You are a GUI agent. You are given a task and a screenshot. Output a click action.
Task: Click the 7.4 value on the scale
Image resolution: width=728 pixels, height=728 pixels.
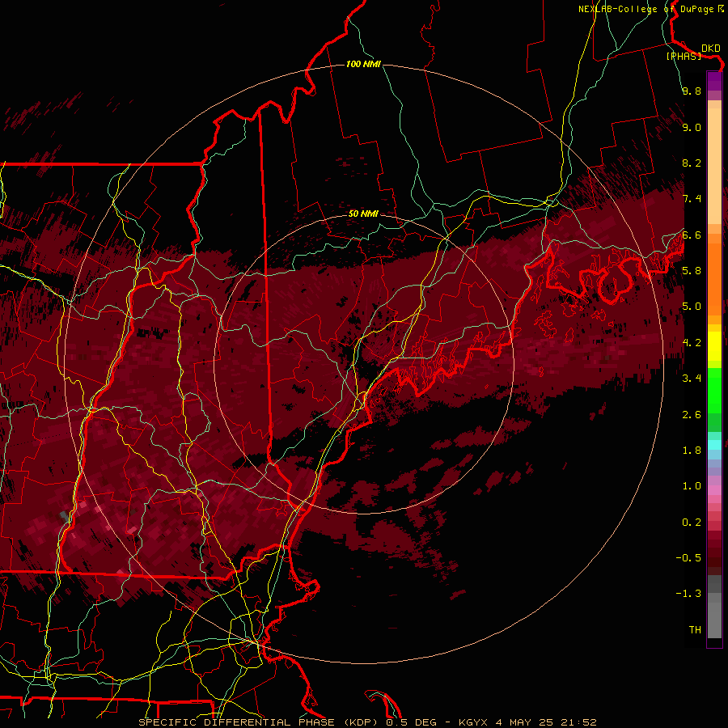(x=692, y=199)
